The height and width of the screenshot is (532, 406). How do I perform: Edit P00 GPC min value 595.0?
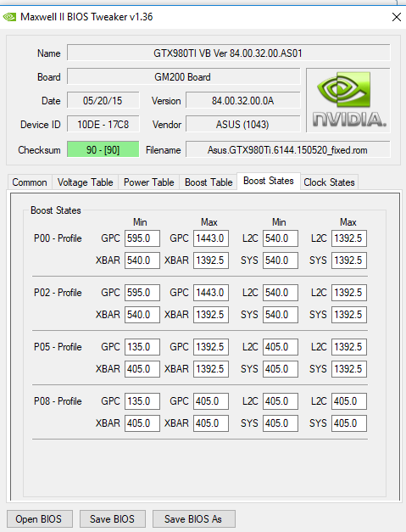point(142,238)
